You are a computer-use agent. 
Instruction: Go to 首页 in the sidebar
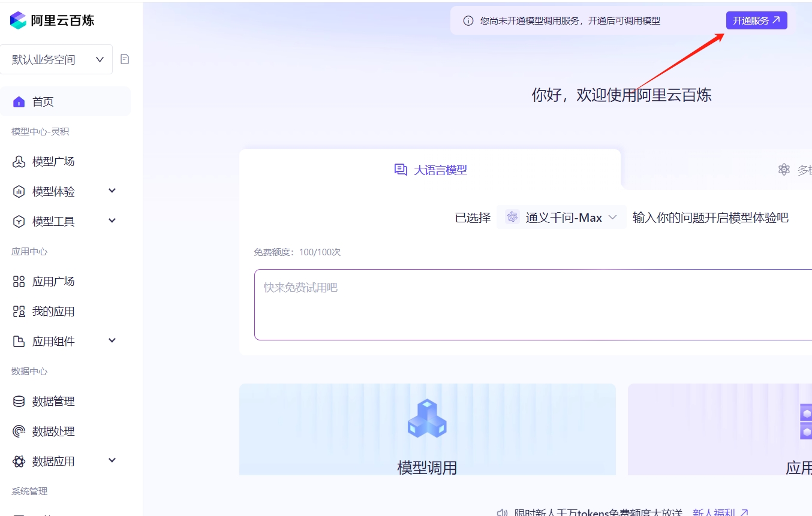tap(65, 102)
